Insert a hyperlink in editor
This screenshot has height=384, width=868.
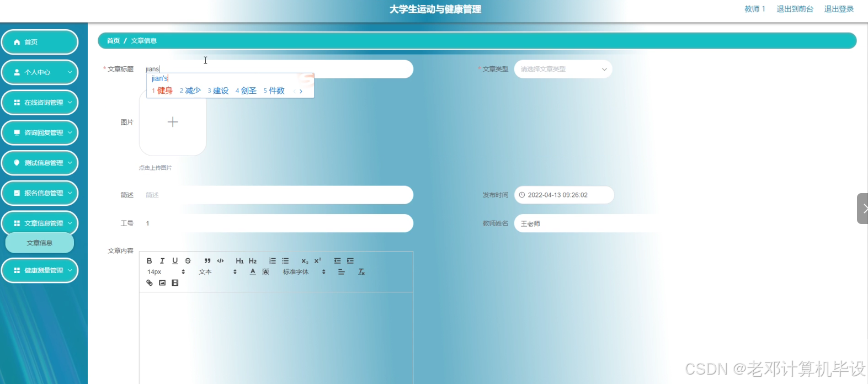pyautogui.click(x=149, y=283)
